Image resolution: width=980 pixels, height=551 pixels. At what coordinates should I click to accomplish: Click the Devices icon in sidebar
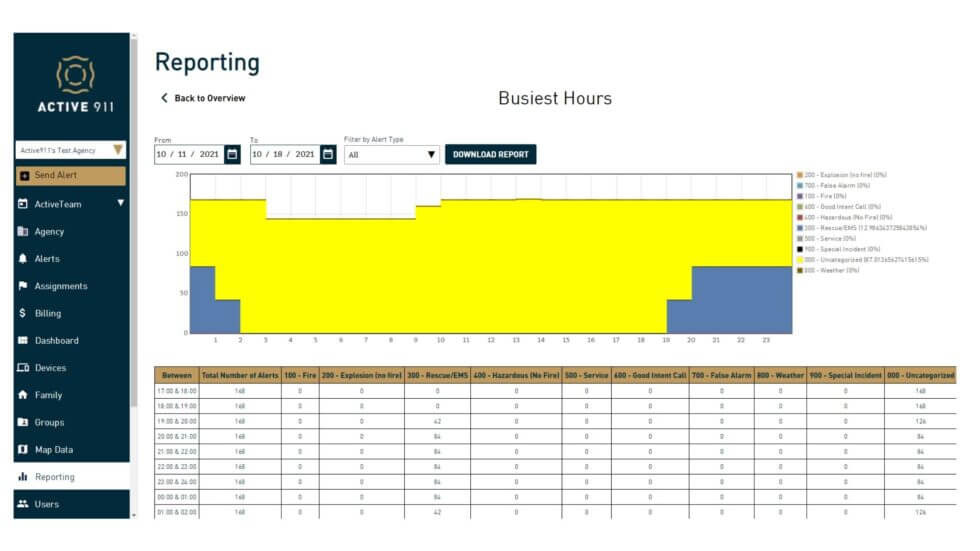pyautogui.click(x=23, y=368)
